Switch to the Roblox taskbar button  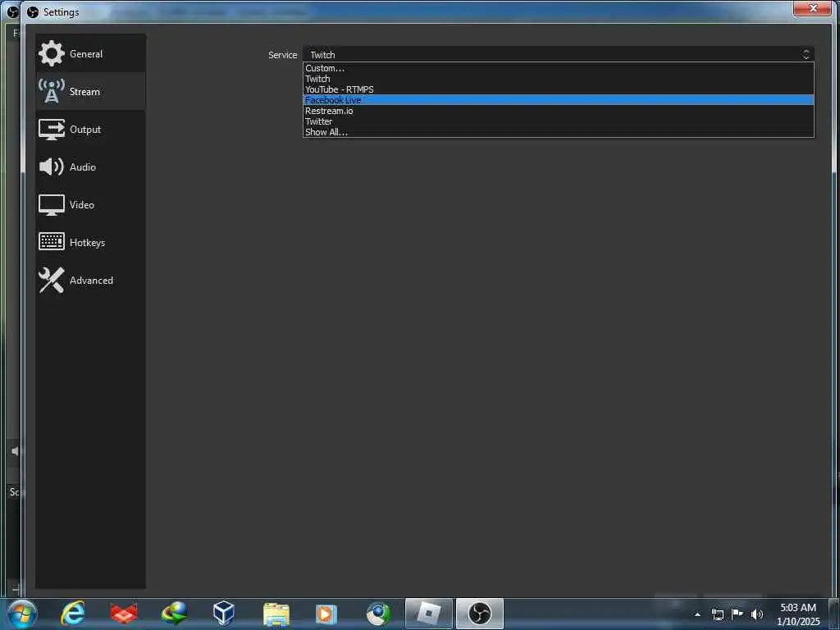[x=428, y=614]
